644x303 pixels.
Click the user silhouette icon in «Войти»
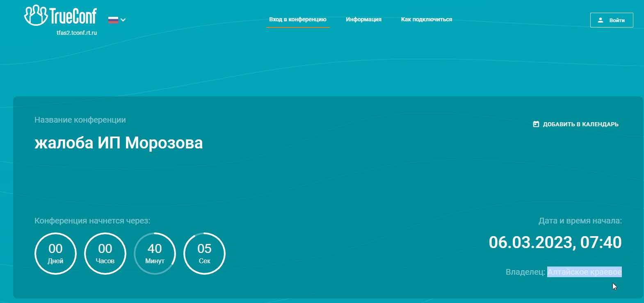[x=601, y=20]
